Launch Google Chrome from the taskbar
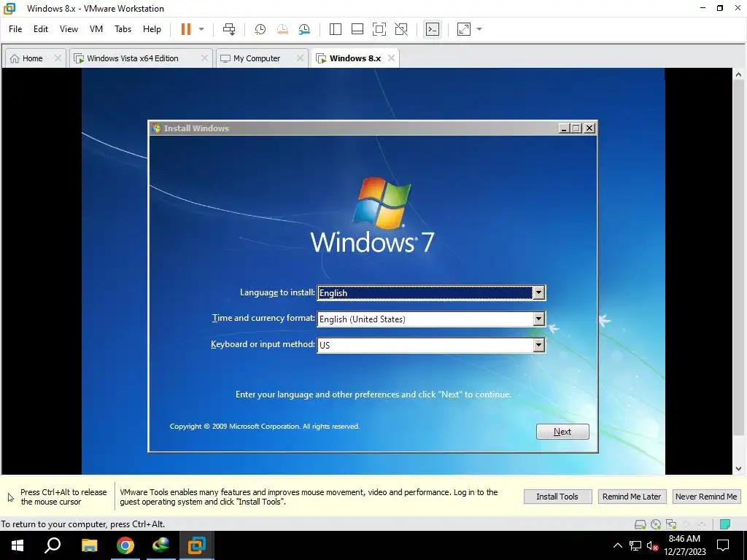Image resolution: width=747 pixels, height=560 pixels. (125, 545)
